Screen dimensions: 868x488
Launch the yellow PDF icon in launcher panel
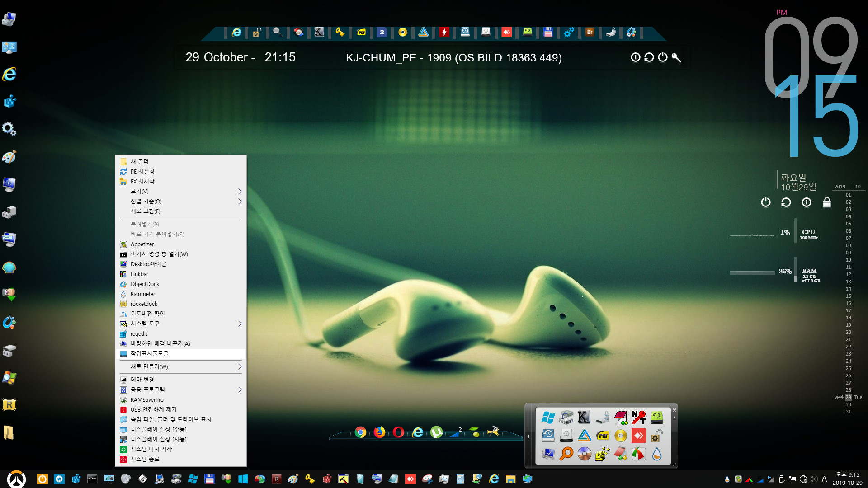603,436
